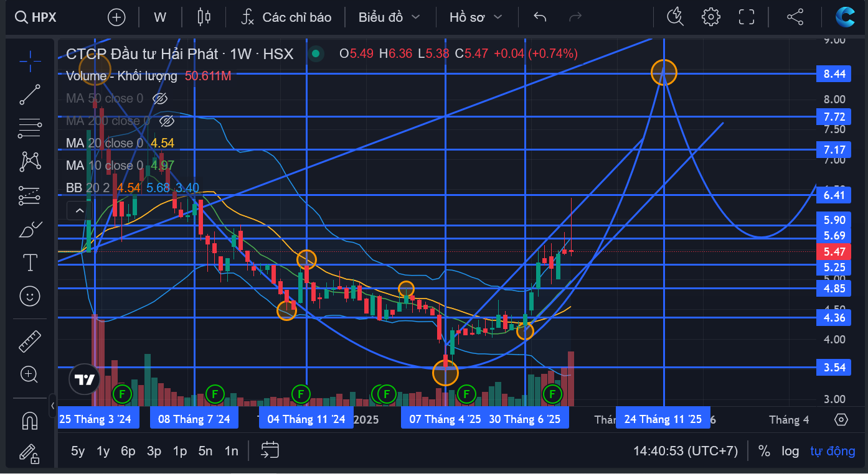The width and height of the screenshot is (868, 474).
Task: Change the W weekly interval
Action: 160,17
